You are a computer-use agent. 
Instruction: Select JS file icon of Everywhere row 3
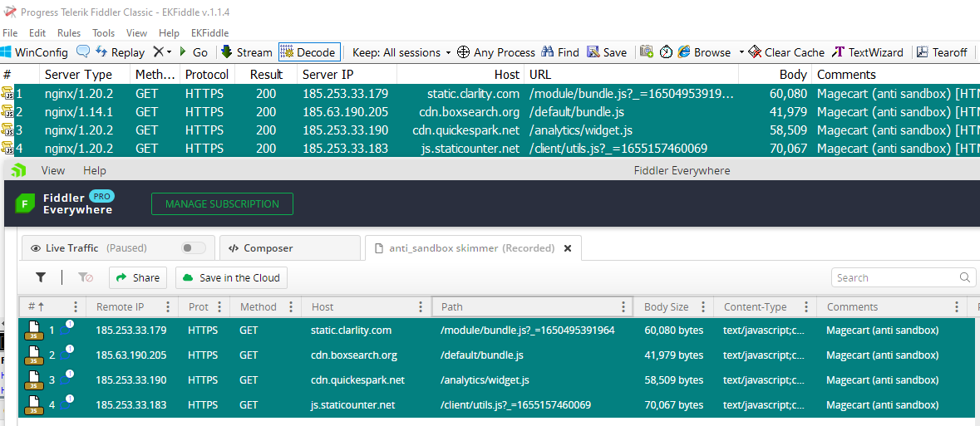click(34, 380)
